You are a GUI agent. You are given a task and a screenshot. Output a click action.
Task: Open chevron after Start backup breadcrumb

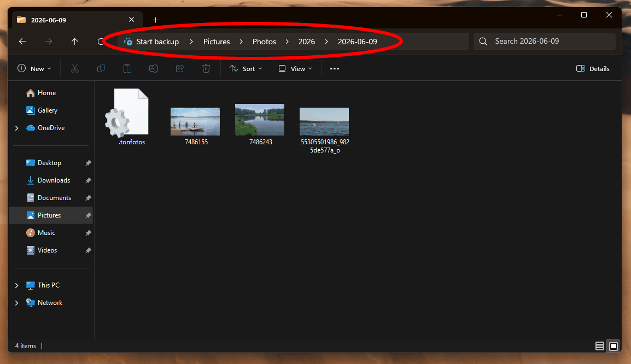(191, 42)
